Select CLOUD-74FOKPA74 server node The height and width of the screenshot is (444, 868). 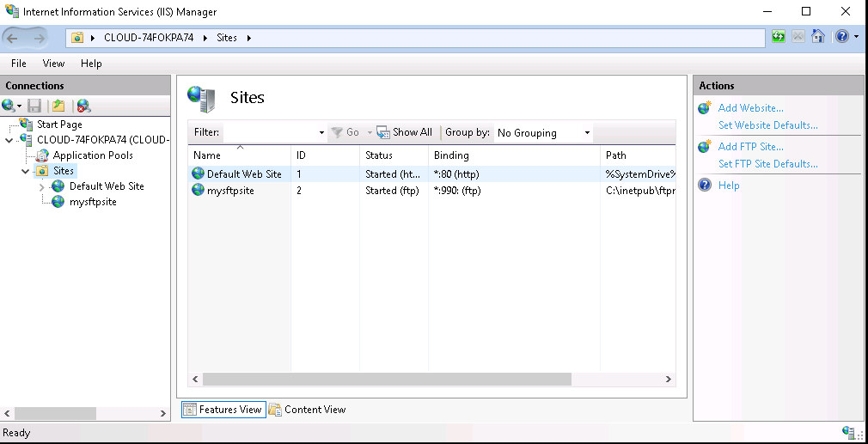coord(102,140)
